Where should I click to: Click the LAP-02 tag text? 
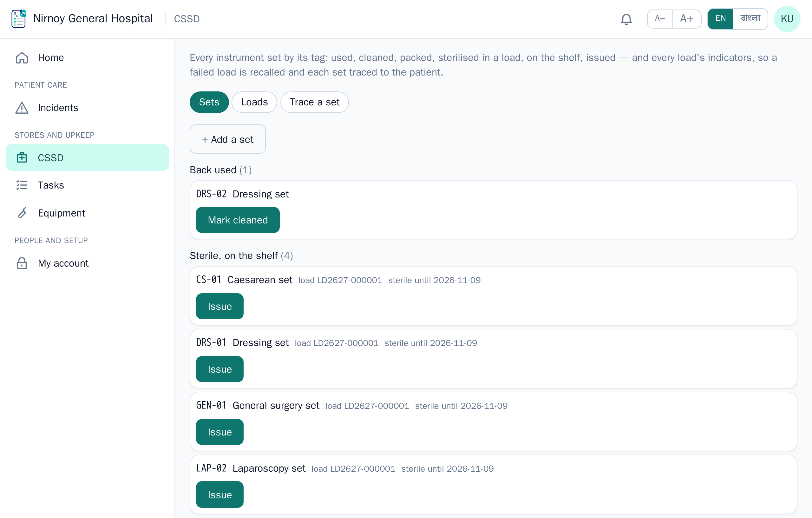[x=211, y=468]
